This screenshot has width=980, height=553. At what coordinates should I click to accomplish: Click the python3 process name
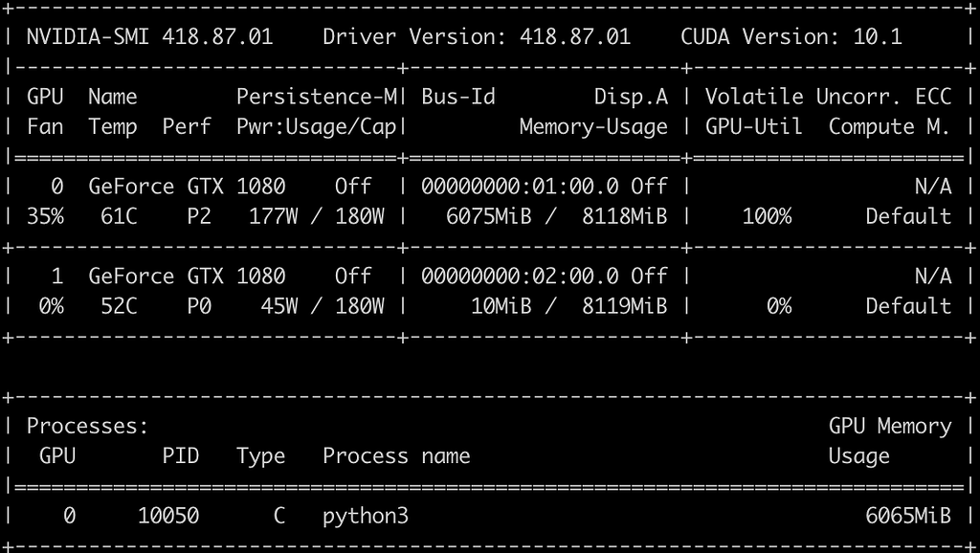click(x=366, y=516)
